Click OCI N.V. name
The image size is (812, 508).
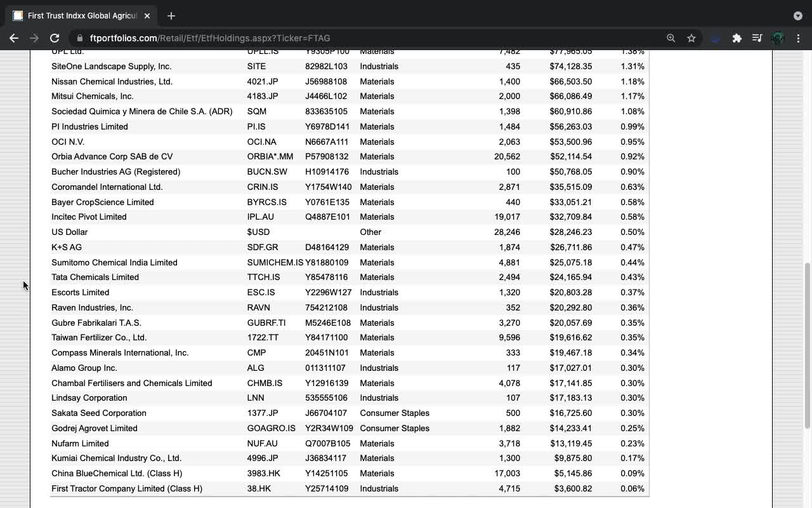[68, 142]
